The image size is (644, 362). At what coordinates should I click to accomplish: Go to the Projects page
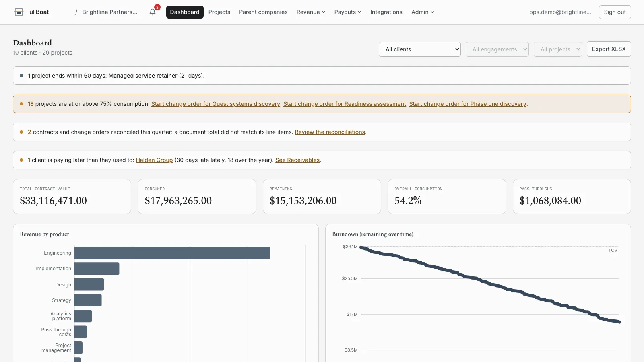[x=219, y=12]
